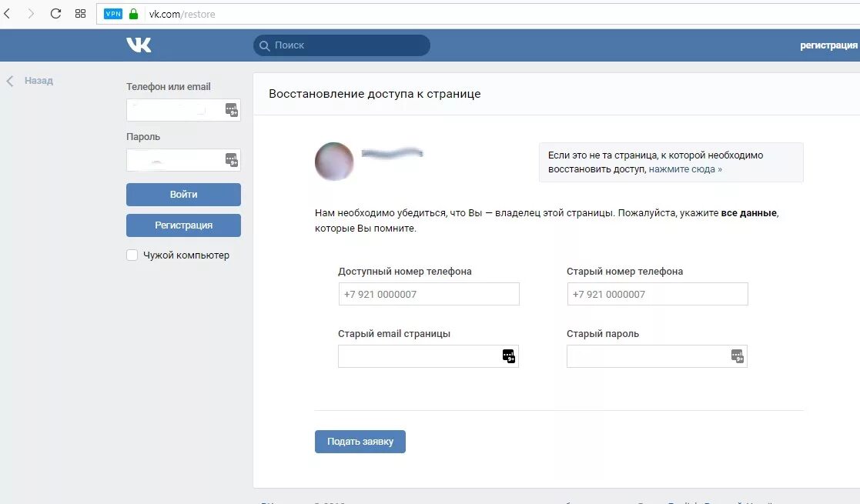The image size is (860, 504).
Task: Click the blurred profile avatar
Action: pyautogui.click(x=334, y=162)
